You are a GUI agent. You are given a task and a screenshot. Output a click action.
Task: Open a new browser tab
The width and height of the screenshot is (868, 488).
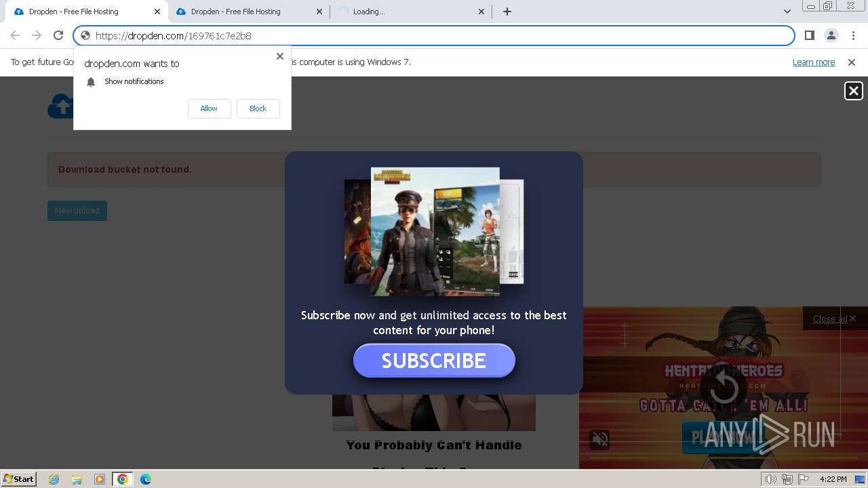click(x=507, y=12)
